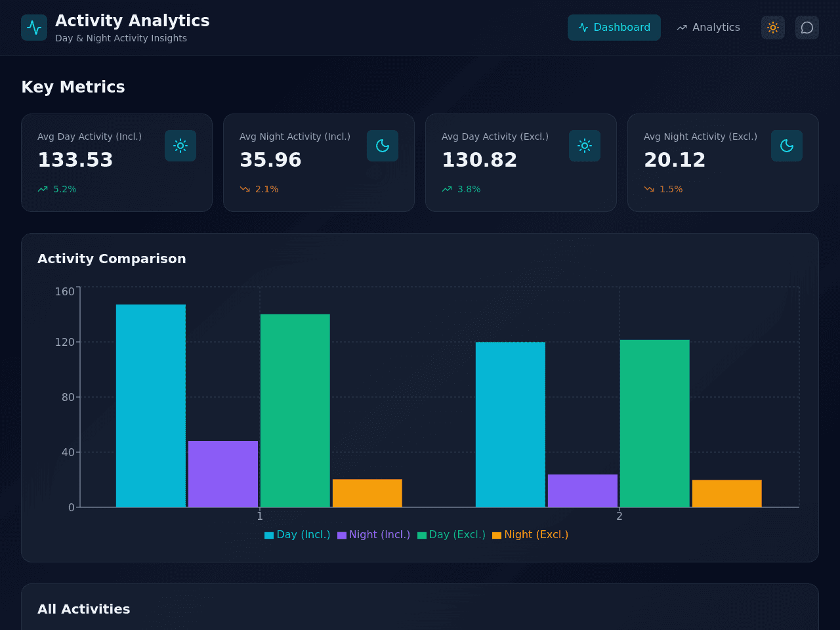Screen dimensions: 840x630
Task: Click the cyan Day (Incl.) bar for group 1
Action: click(151, 406)
